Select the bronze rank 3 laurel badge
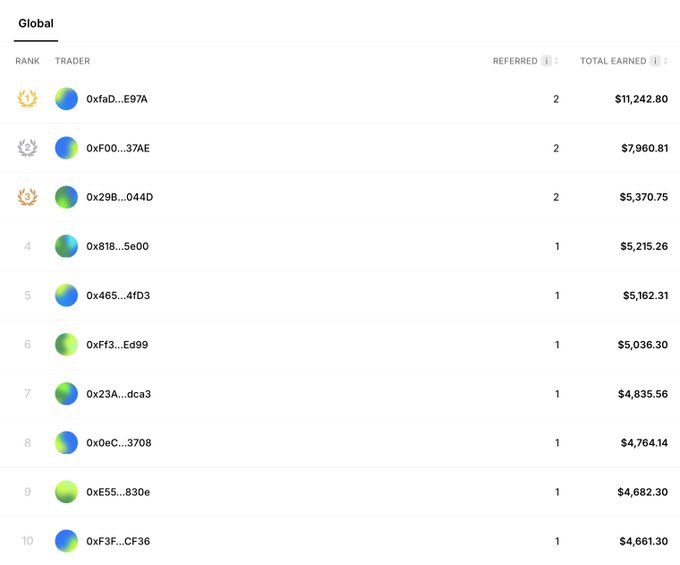 [27, 197]
